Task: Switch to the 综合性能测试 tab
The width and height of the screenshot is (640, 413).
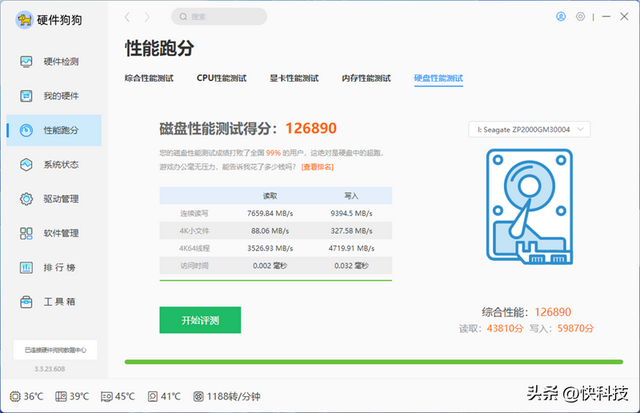Action: pyautogui.click(x=151, y=78)
